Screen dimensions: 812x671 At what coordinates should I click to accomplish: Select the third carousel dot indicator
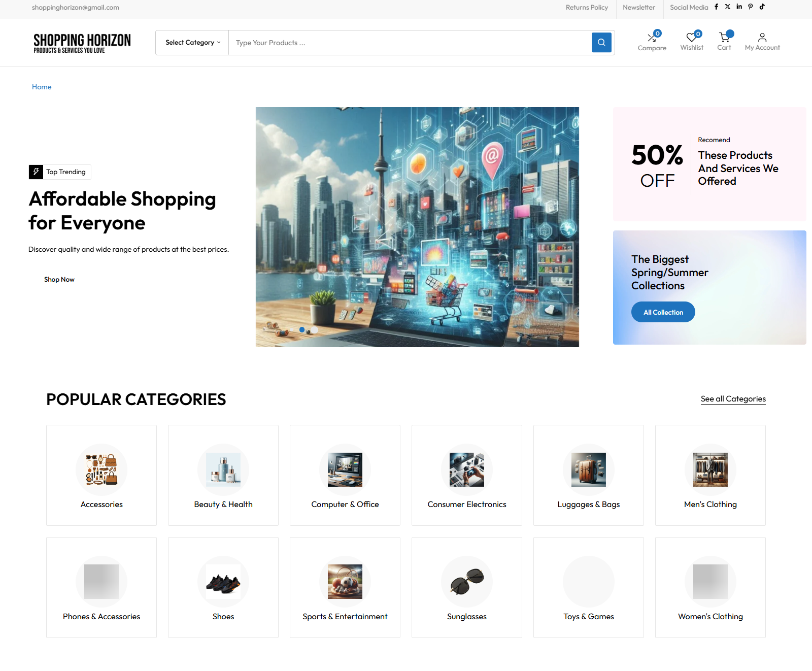[x=315, y=329]
